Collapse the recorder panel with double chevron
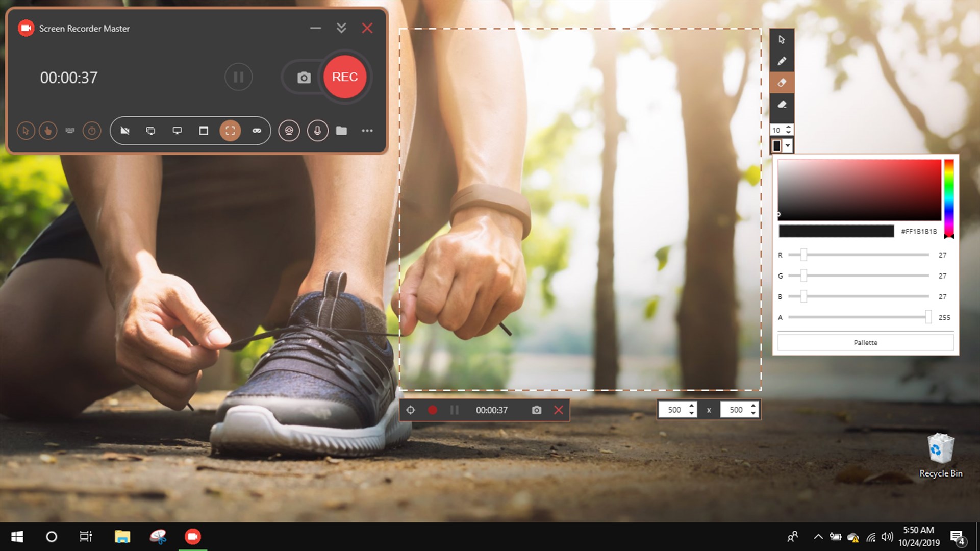Viewport: 980px width, 551px height. tap(341, 28)
